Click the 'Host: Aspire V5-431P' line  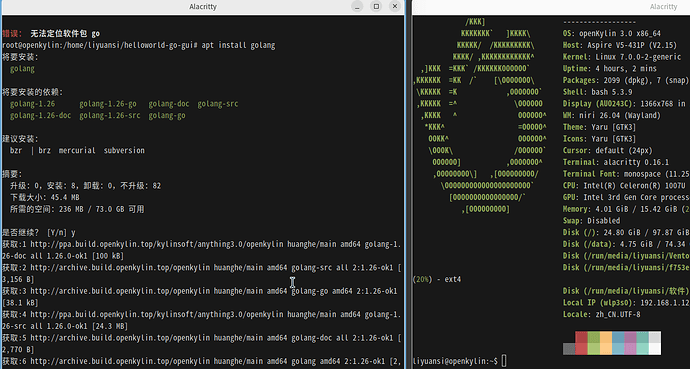coord(620,45)
